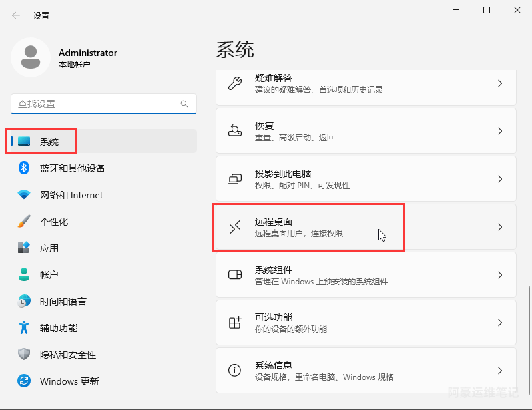Open 隐私和安全性 settings page
The height and width of the screenshot is (410, 532).
pos(104,354)
